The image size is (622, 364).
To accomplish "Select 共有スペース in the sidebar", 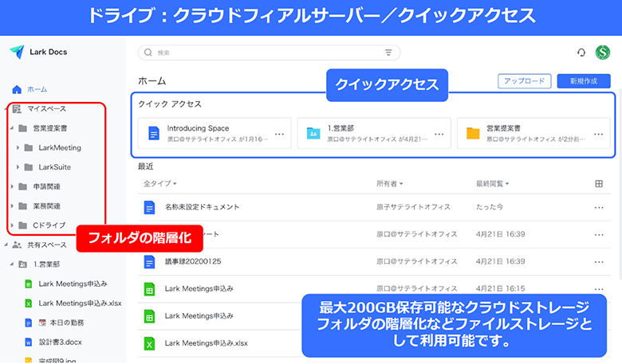I will (47, 245).
